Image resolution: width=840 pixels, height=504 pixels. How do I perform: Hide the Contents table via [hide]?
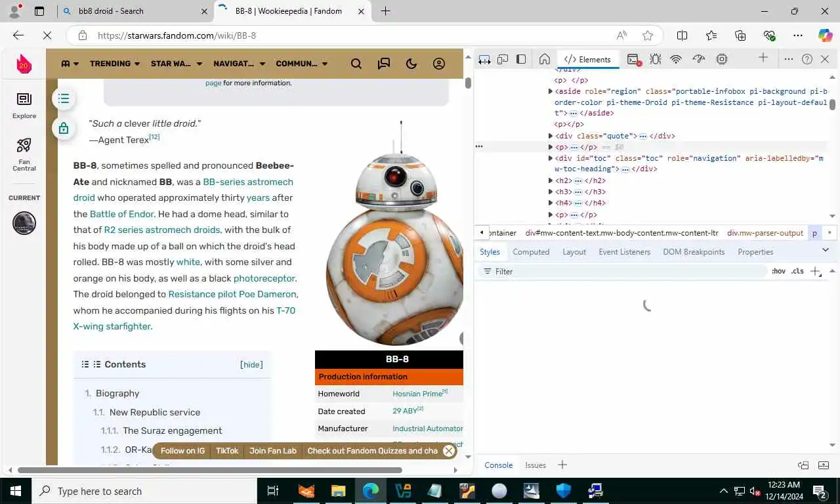click(252, 365)
